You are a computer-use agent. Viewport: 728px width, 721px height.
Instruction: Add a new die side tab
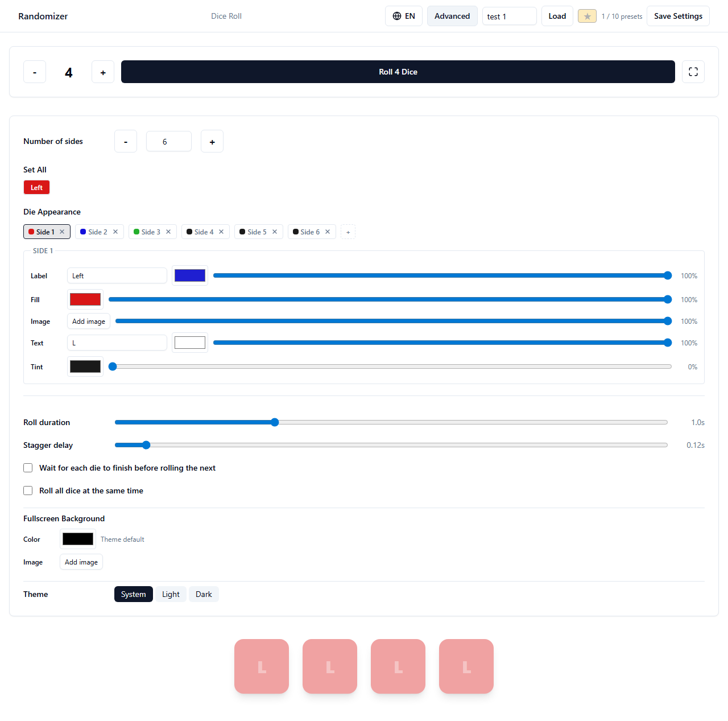(x=348, y=232)
